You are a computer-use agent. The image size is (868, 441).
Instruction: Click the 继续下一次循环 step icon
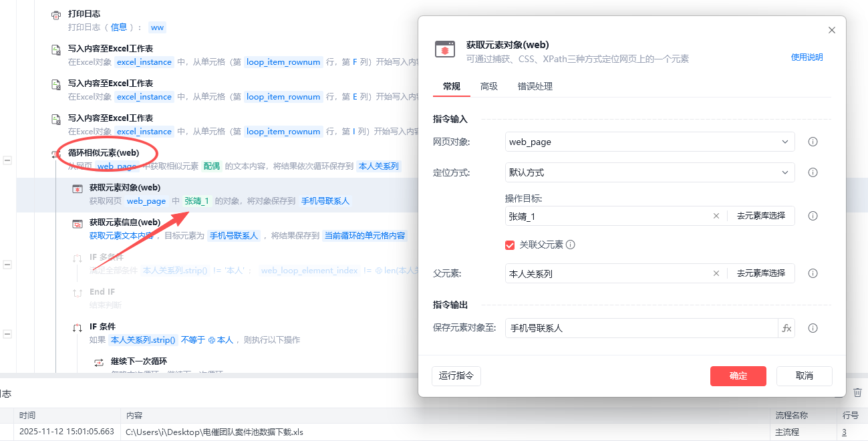(x=99, y=363)
